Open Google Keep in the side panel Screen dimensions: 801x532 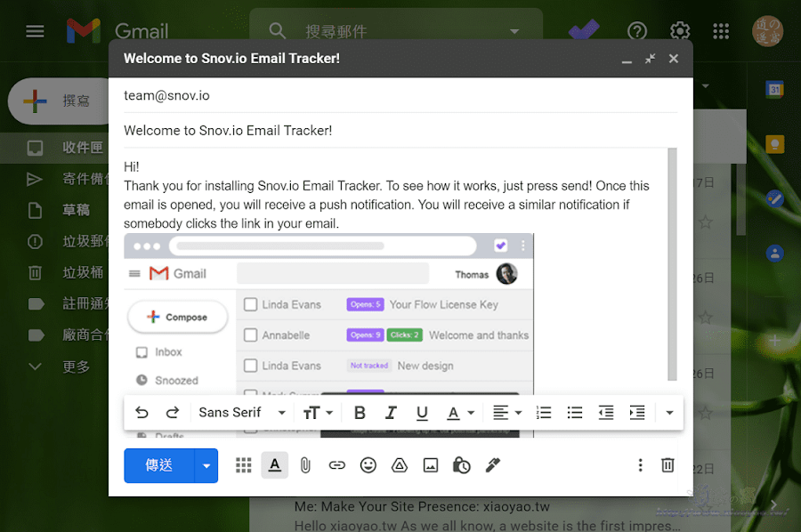pyautogui.click(x=775, y=144)
